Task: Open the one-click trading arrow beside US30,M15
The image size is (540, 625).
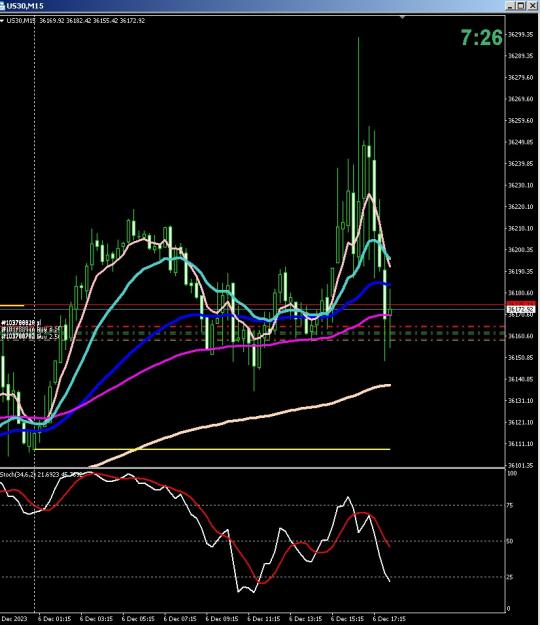Action: click(x=2, y=21)
